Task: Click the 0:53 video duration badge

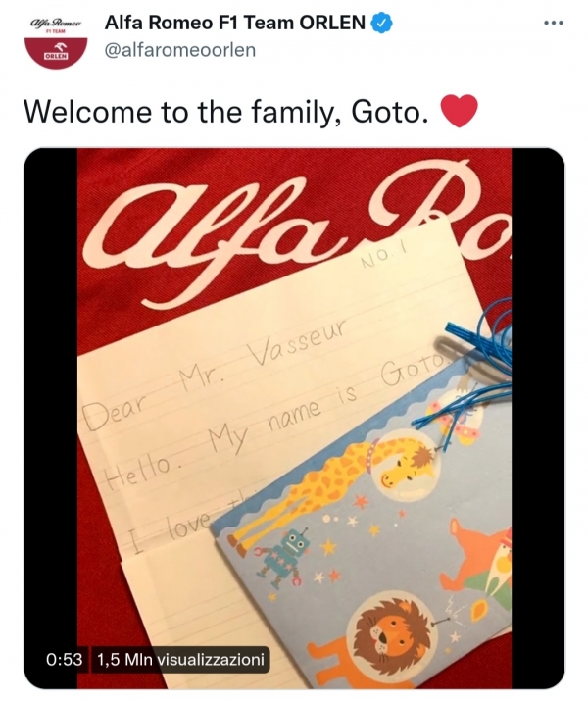Action: [x=65, y=660]
